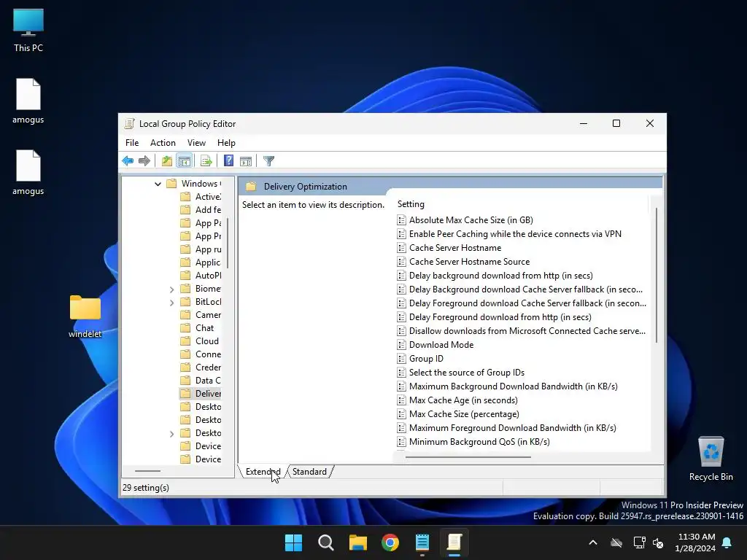The width and height of the screenshot is (747, 560).
Task: Select the source of Group IDs setting
Action: click(x=461, y=372)
